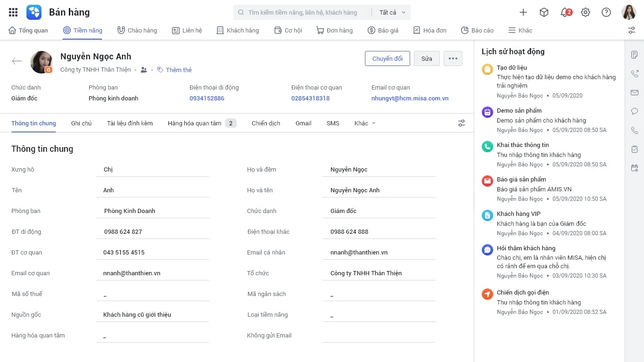
Task: Click the people icon beside company name
Action: click(x=144, y=70)
